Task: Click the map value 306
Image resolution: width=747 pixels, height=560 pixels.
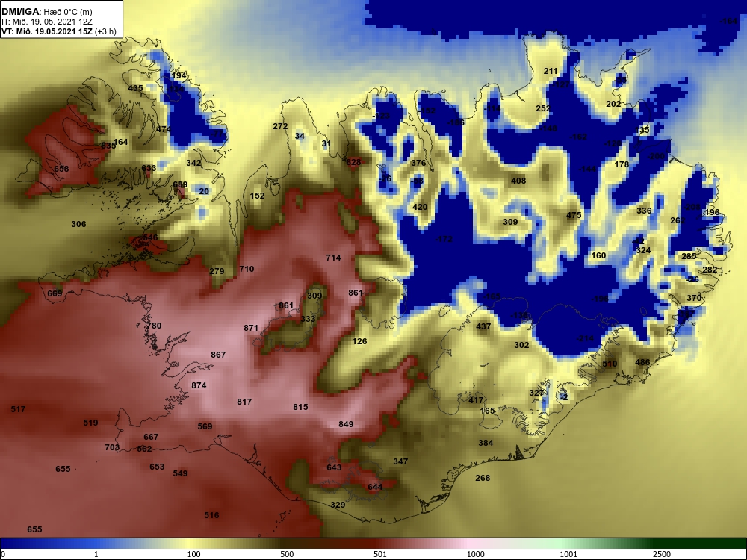Action: [x=78, y=224]
